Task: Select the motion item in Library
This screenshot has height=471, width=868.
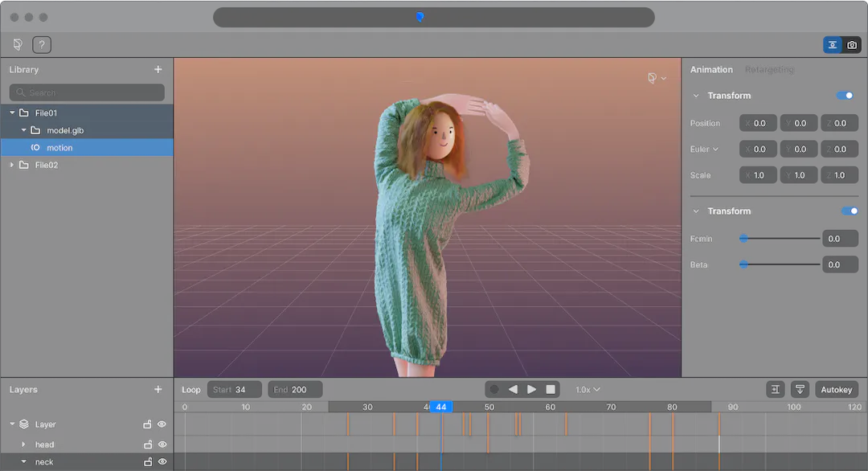Action: [x=59, y=148]
